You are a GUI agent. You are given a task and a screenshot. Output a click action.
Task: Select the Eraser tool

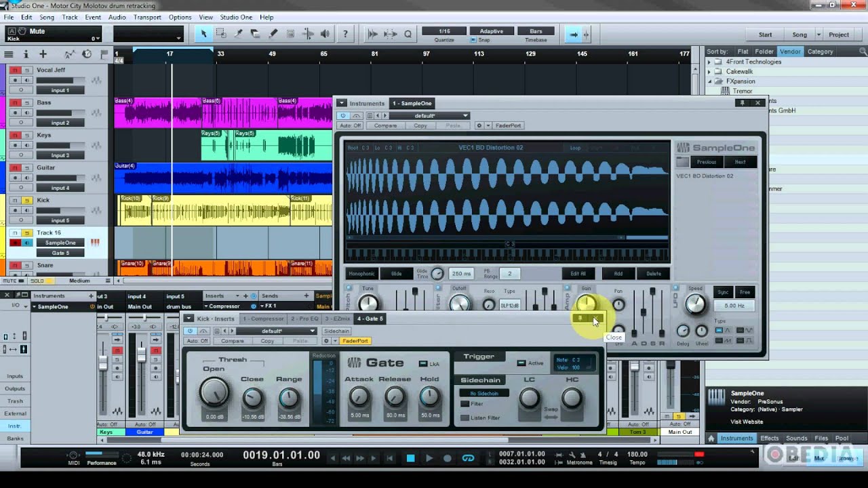click(x=256, y=33)
